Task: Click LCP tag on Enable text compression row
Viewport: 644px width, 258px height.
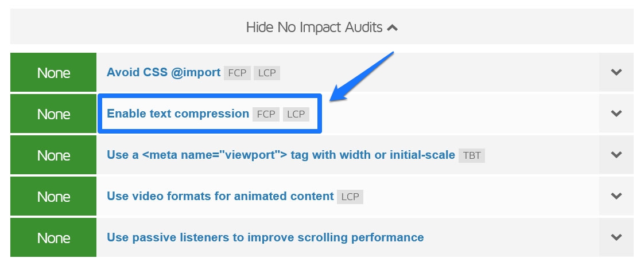Action: (x=296, y=115)
